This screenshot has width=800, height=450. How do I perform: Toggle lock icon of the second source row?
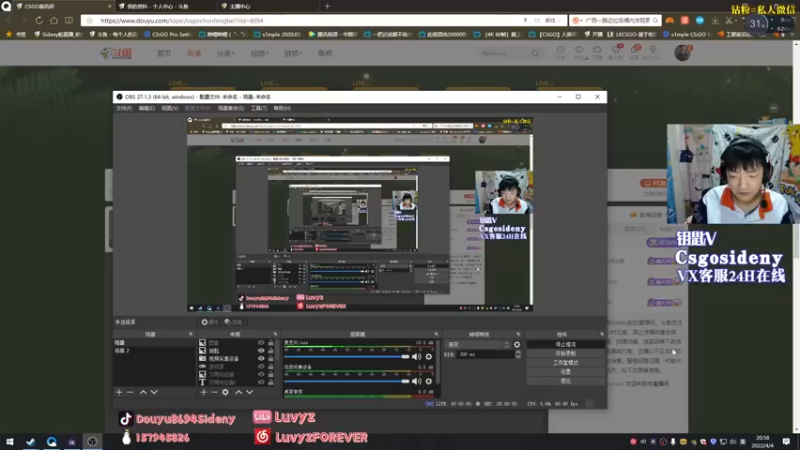270,351
